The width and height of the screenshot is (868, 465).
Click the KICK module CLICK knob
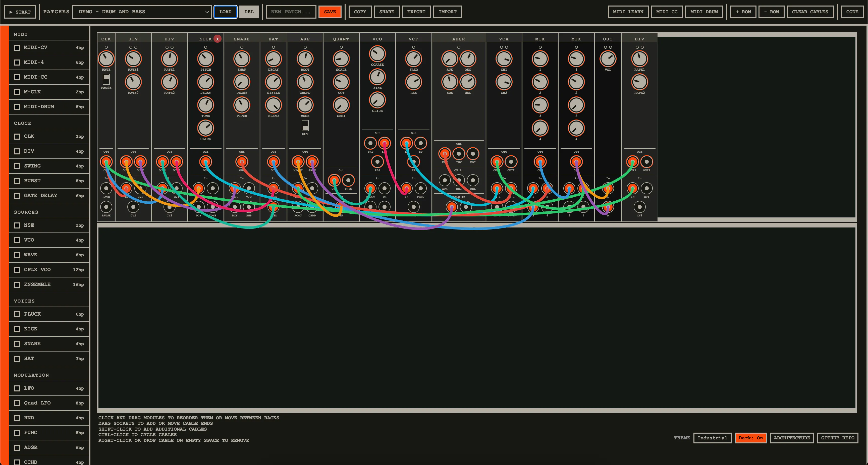(205, 128)
